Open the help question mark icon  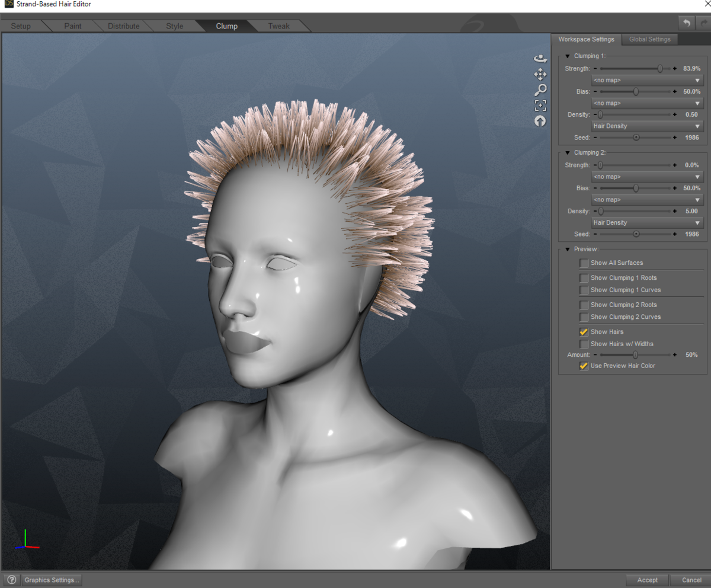[x=11, y=580]
